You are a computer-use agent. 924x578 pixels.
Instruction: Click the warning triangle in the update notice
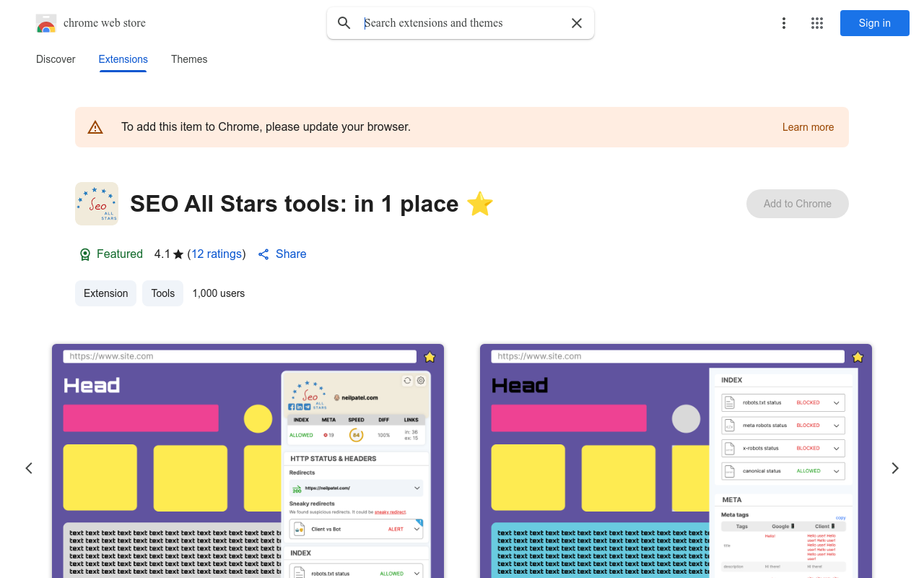point(95,126)
